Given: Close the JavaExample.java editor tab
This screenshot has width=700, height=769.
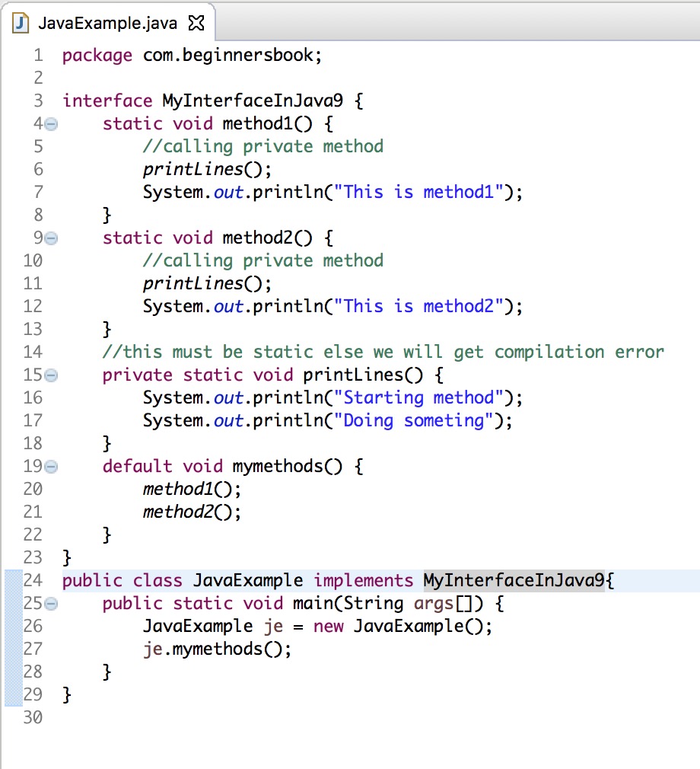Looking at the screenshot, I should tap(196, 23).
